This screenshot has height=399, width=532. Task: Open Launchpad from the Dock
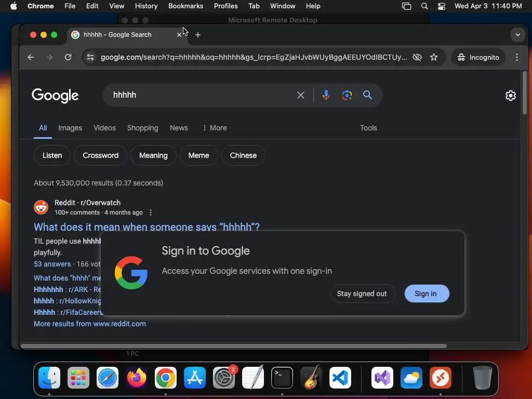coord(78,378)
